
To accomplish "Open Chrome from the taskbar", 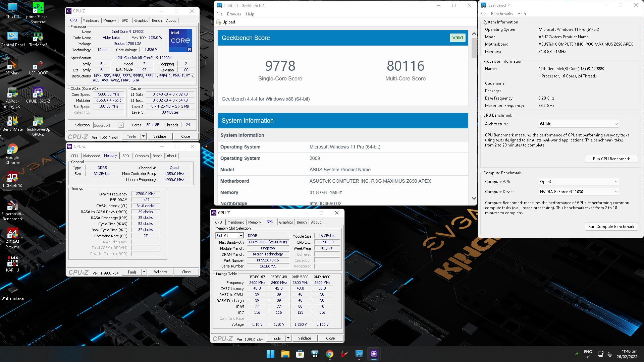I will (329, 354).
